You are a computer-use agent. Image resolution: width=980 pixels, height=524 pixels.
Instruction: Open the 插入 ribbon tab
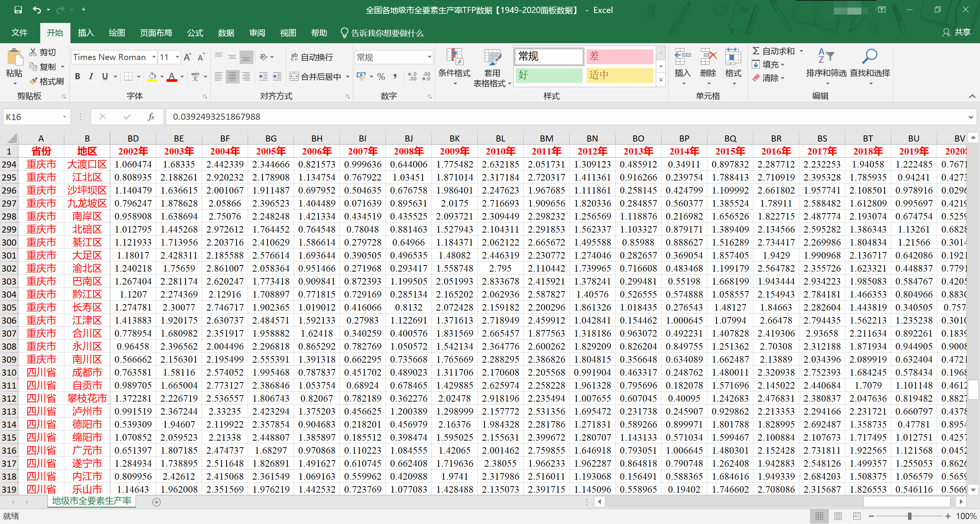pyautogui.click(x=86, y=33)
